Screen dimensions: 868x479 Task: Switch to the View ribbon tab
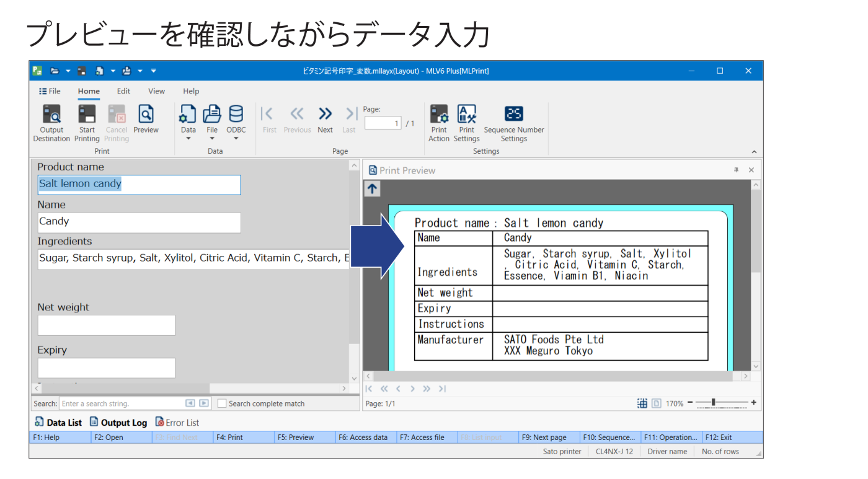point(156,91)
